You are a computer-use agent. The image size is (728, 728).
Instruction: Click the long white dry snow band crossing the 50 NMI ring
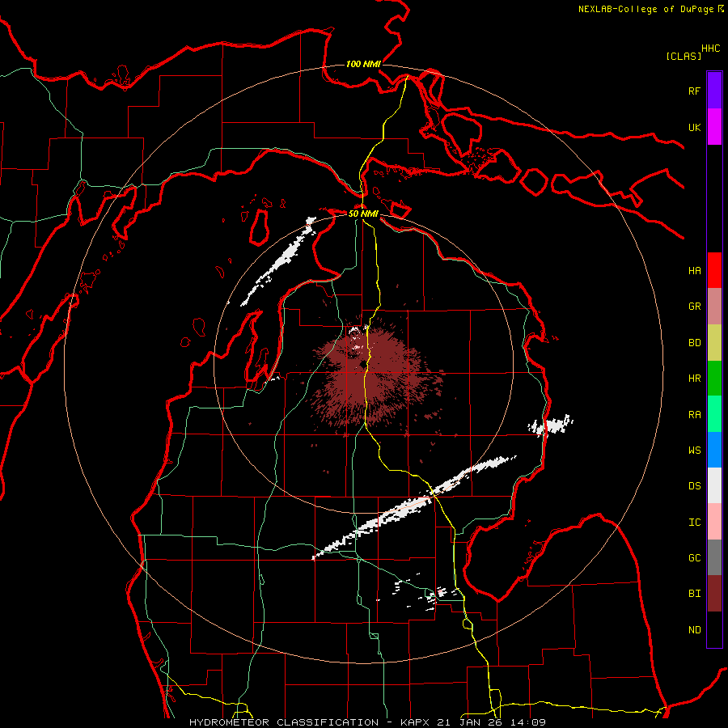413,507
